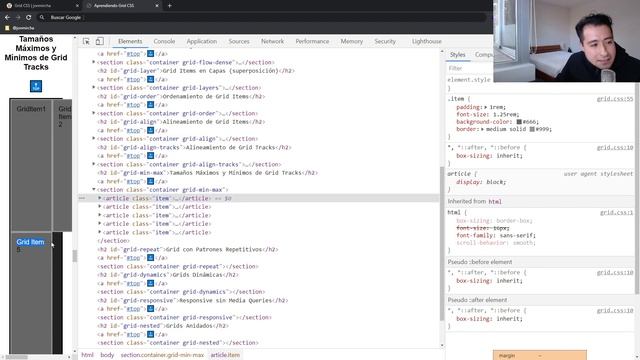Viewport: 640px width, 360px height.
Task: Select the section container grid-dynamics row
Action: (x=181, y=292)
